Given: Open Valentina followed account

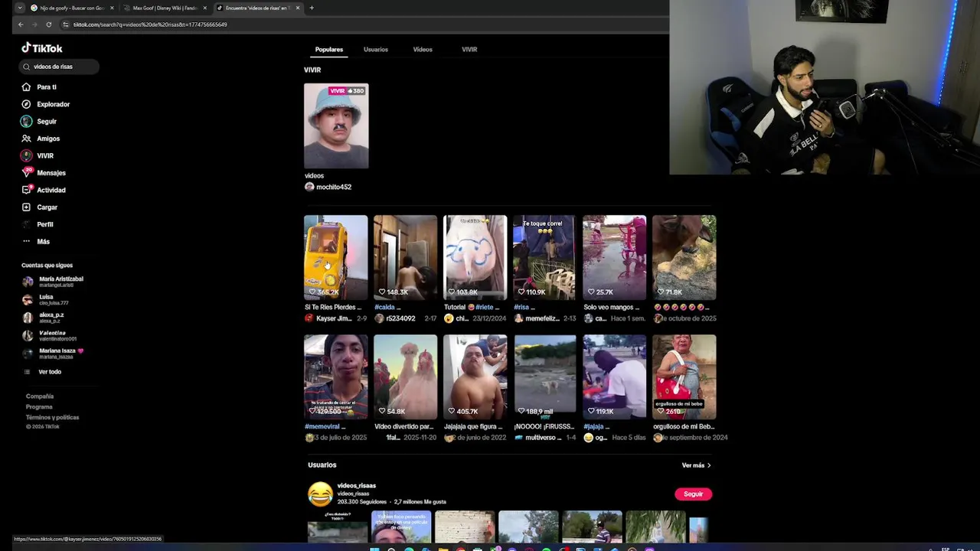Looking at the screenshot, I should coord(50,335).
